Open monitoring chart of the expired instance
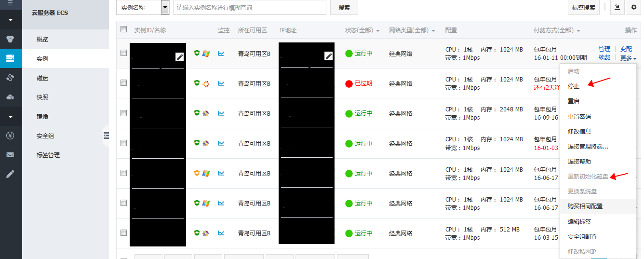Image resolution: width=644 pixels, height=259 pixels. 221,83
